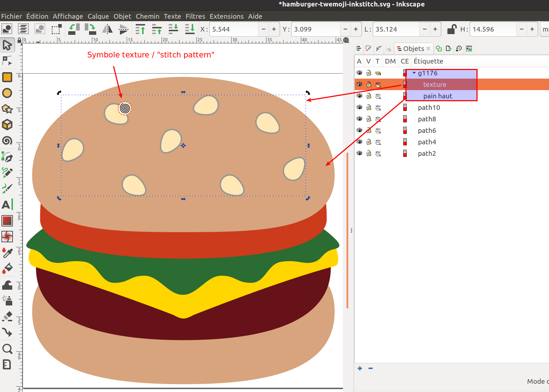Select the Zoom magnifier tool

(7, 349)
